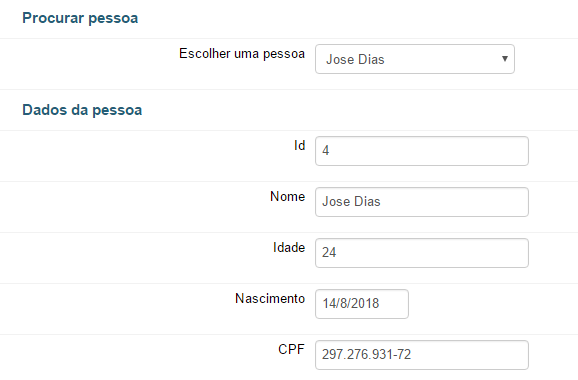Click the Nome label
This screenshot has width=578, height=380.
point(288,196)
